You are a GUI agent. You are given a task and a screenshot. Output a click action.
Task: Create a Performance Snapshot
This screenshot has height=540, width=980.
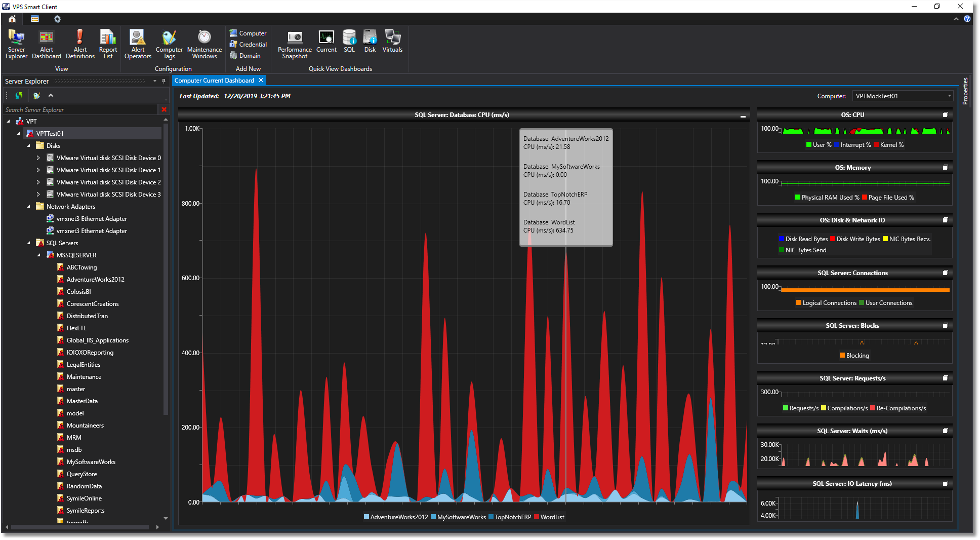[x=294, y=44]
